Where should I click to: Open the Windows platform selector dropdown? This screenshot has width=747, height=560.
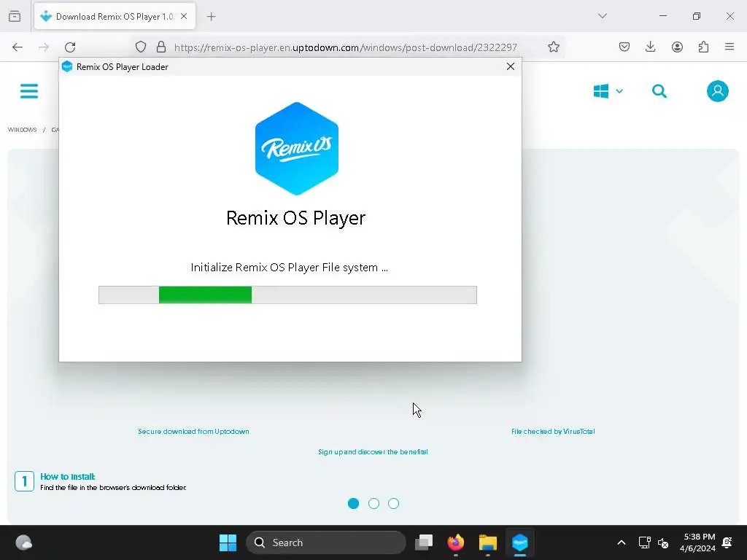click(x=608, y=91)
